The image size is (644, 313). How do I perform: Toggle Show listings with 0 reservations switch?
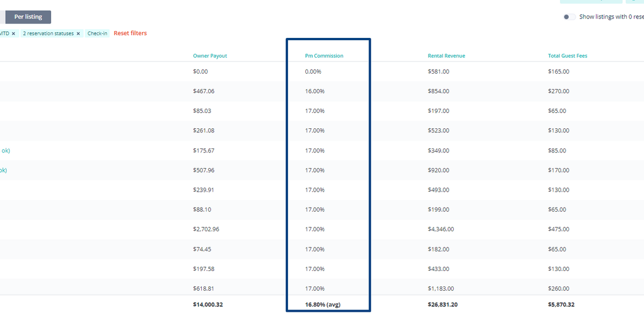pyautogui.click(x=569, y=17)
